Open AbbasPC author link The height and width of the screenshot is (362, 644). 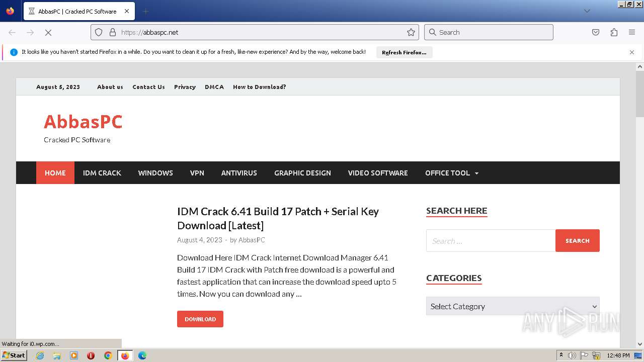click(252, 240)
